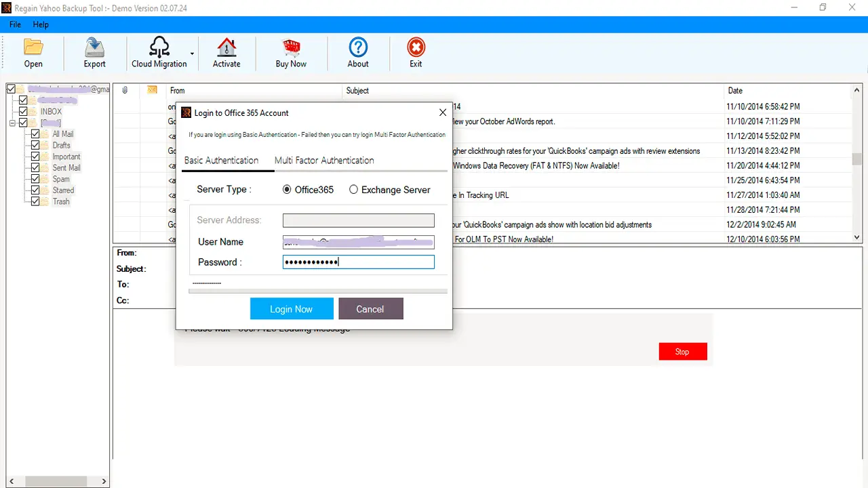Toggle the Starred folder checkbox
The width and height of the screenshot is (868, 488).
(35, 190)
